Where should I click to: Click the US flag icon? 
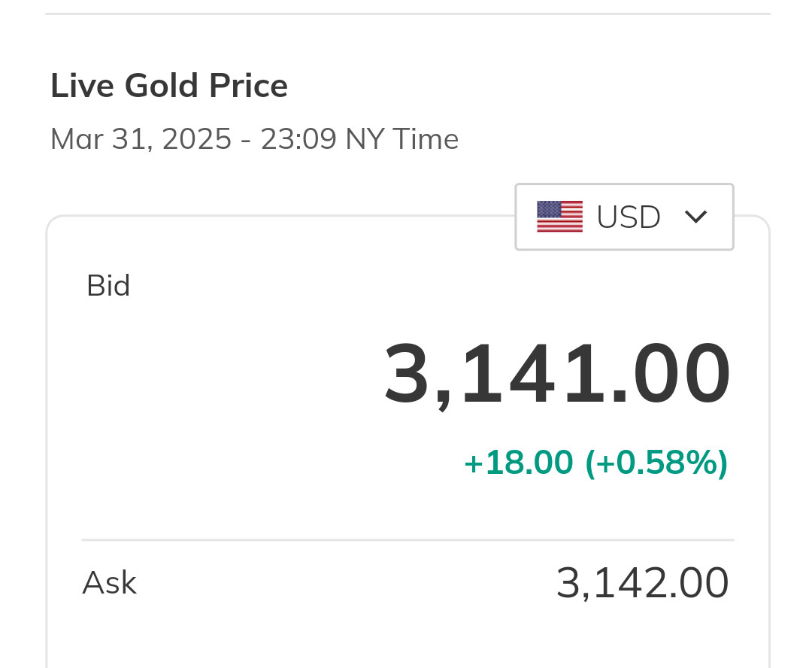(559, 217)
